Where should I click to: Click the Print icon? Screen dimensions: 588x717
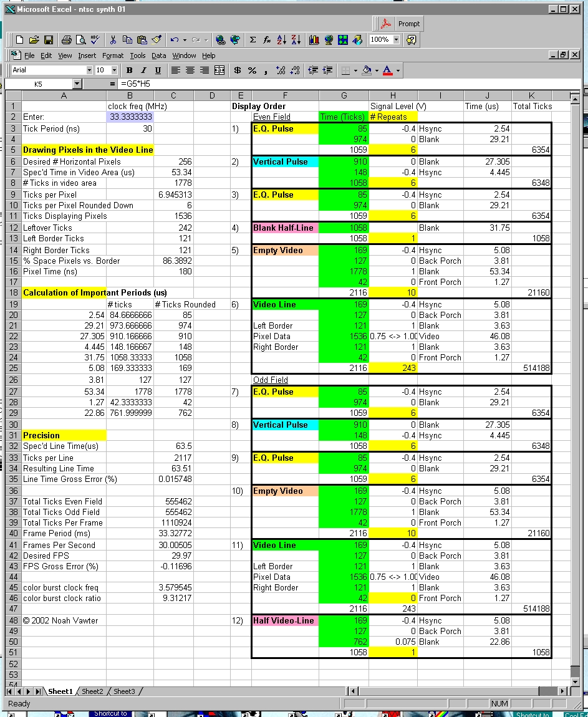(x=66, y=40)
